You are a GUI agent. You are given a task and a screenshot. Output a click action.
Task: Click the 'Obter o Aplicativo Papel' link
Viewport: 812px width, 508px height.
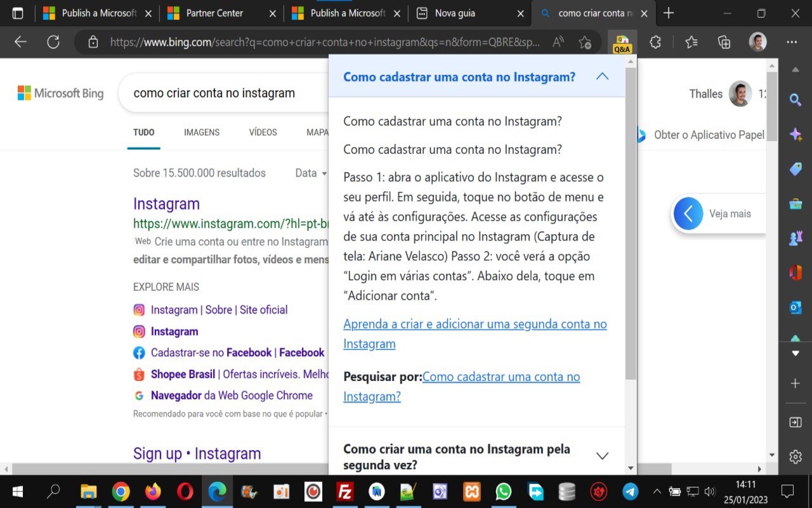point(709,135)
